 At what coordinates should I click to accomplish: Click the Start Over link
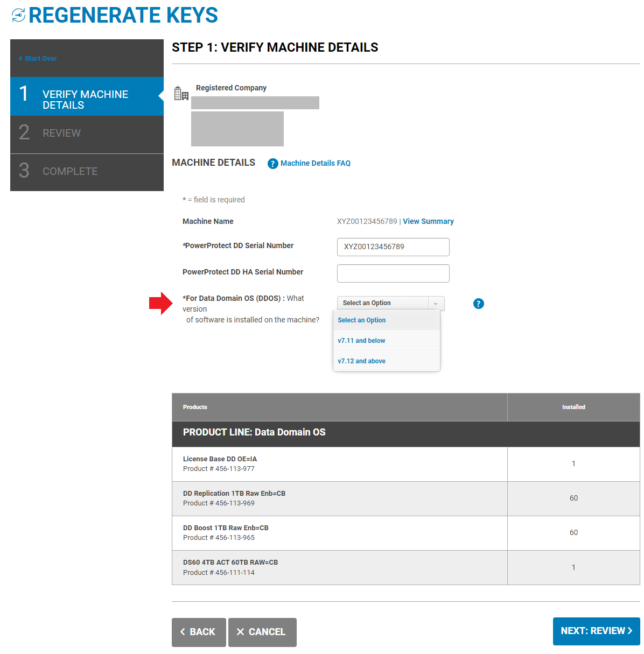(x=40, y=58)
